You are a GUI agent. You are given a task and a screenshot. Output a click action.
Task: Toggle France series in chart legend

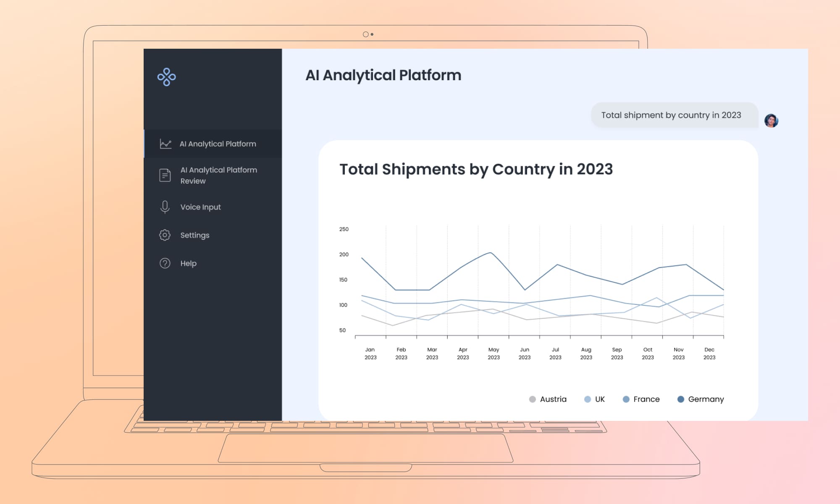[x=646, y=399]
